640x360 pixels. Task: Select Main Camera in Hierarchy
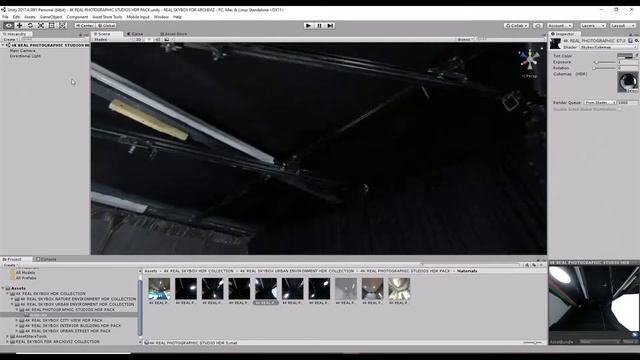point(22,51)
